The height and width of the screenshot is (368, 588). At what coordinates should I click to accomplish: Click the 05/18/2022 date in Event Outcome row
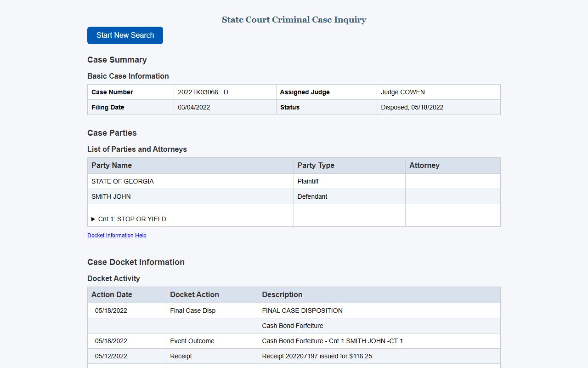(111, 341)
